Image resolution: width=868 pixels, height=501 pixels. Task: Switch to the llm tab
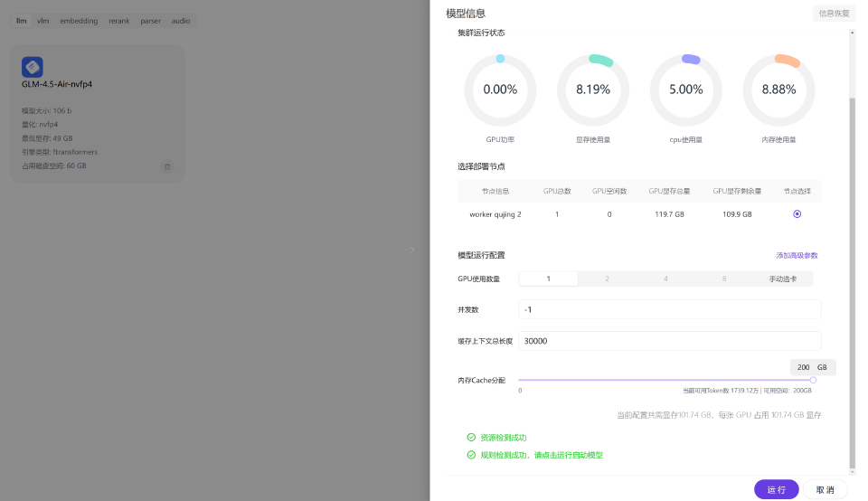(x=21, y=21)
